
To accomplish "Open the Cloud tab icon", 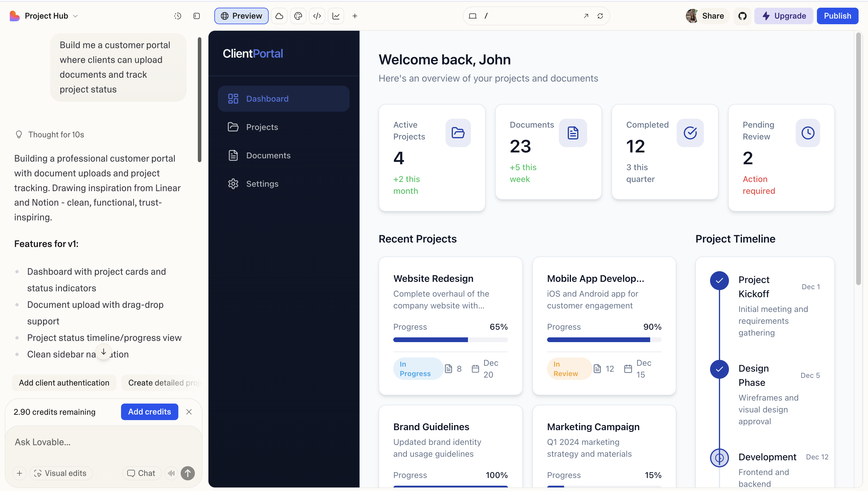I will [x=279, y=16].
